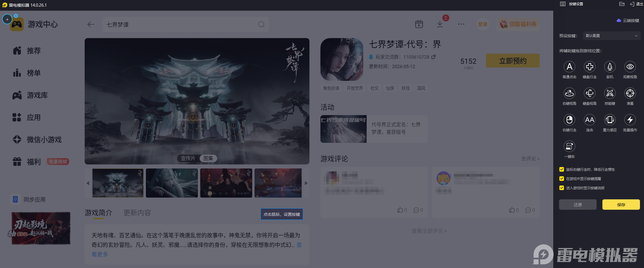
Task: Toggle 进入游戏时显示按键说明 checkbox
Action: 562,188
